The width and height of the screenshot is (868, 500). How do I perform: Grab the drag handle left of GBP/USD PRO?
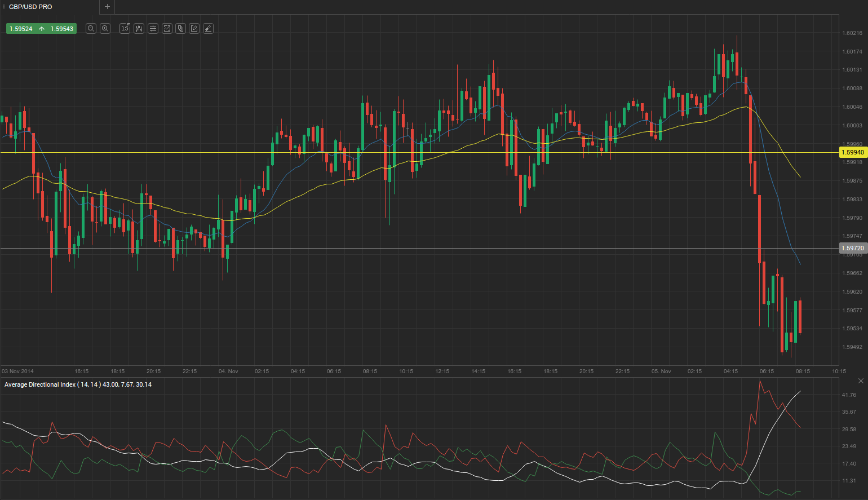tap(4, 7)
